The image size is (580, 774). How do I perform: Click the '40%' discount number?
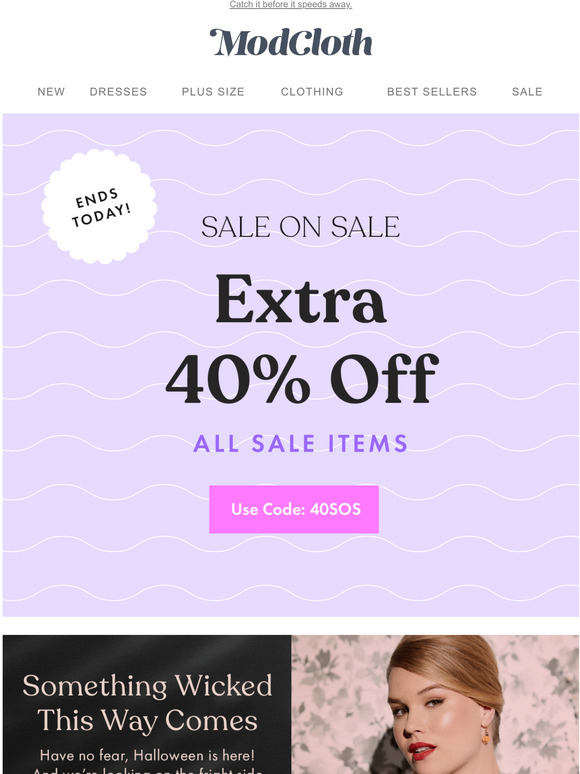[238, 378]
